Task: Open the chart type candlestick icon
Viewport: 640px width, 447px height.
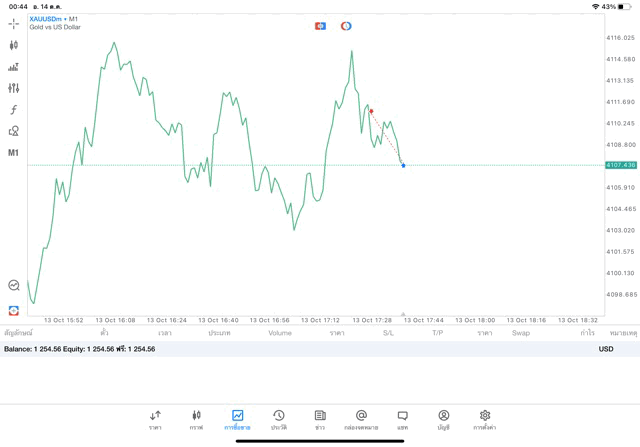Action: 13,45
